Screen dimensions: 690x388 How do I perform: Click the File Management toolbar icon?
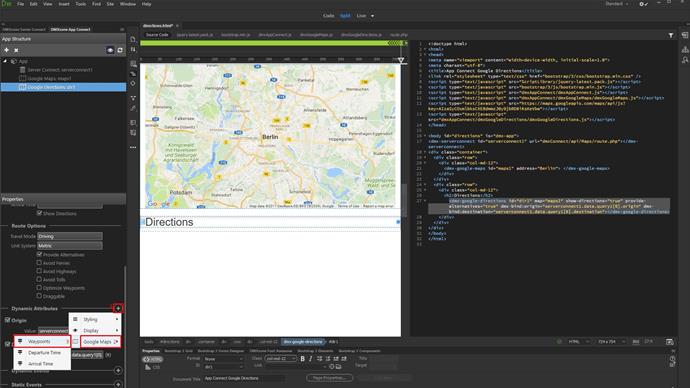tap(133, 49)
